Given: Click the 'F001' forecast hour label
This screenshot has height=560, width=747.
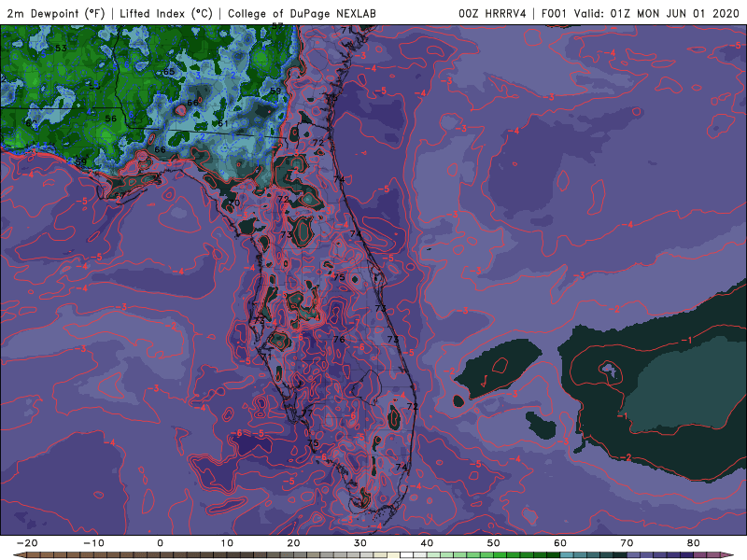Looking at the screenshot, I should click(x=554, y=13).
